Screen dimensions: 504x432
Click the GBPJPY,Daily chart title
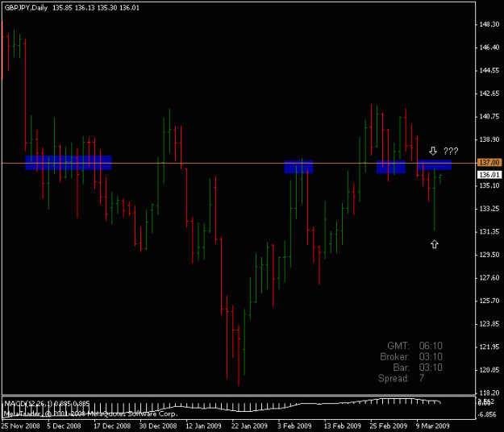[x=26, y=8]
